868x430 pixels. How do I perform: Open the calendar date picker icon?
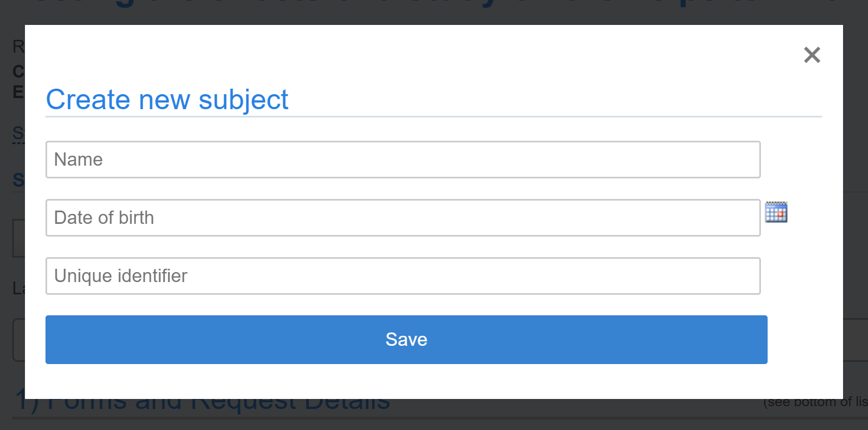pos(776,212)
